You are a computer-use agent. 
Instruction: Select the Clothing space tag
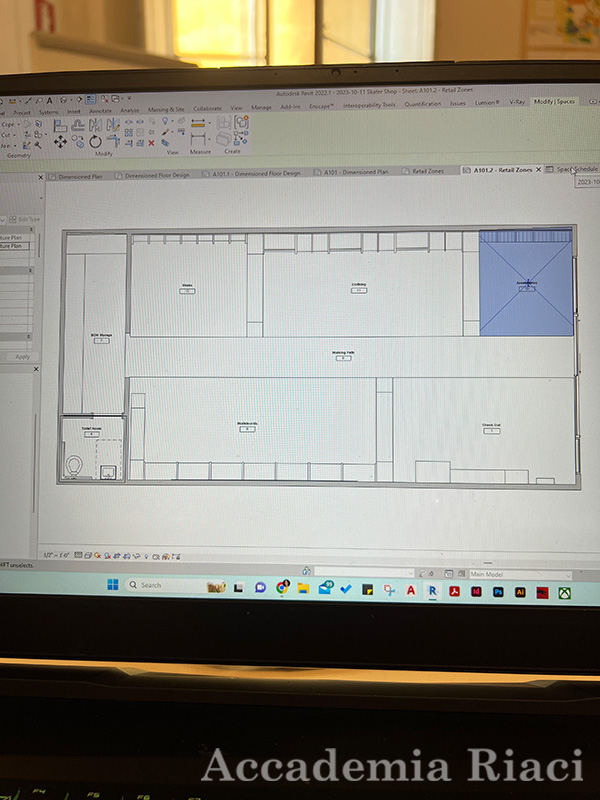[x=359, y=288]
